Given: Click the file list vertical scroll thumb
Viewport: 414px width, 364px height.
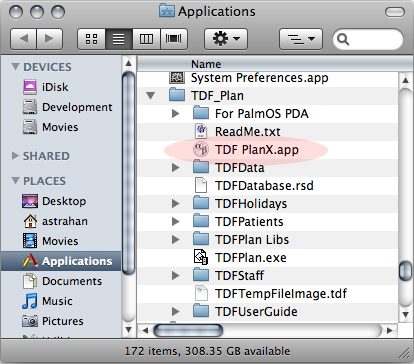Looking at the screenshot, I should tap(405, 271).
